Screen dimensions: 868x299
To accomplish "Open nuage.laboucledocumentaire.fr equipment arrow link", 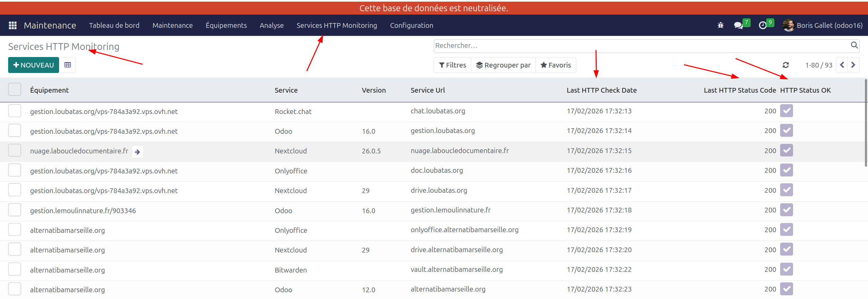I will (137, 152).
